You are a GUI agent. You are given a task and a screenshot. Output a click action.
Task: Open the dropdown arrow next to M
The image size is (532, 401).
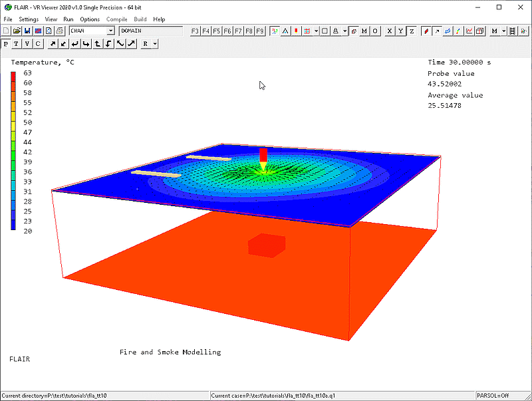click(504, 31)
